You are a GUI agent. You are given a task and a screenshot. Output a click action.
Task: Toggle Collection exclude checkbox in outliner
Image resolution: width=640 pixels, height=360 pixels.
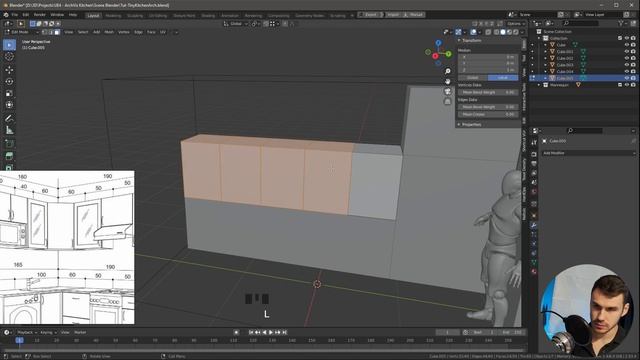pyautogui.click(x=620, y=38)
